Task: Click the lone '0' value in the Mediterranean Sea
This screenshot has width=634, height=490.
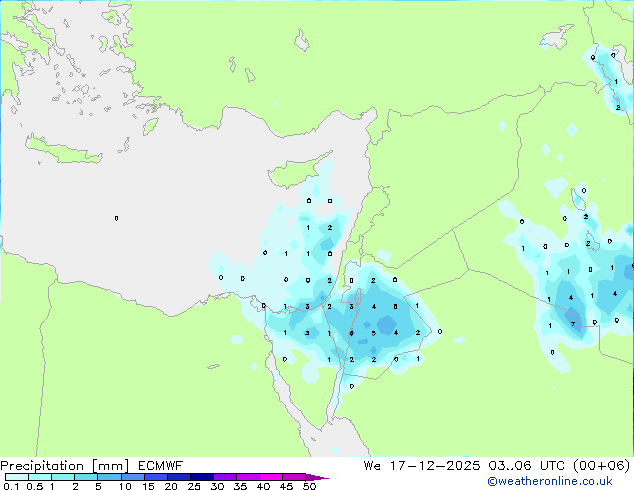Action: point(116,218)
